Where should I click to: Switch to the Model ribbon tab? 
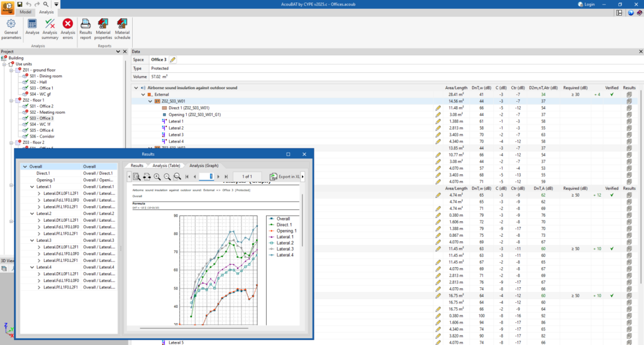[25, 12]
